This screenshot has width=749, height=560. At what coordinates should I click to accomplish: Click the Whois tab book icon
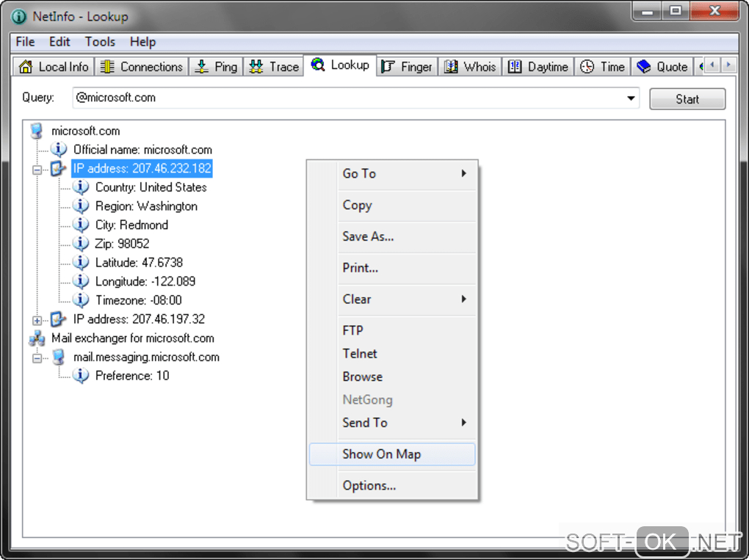(x=451, y=67)
